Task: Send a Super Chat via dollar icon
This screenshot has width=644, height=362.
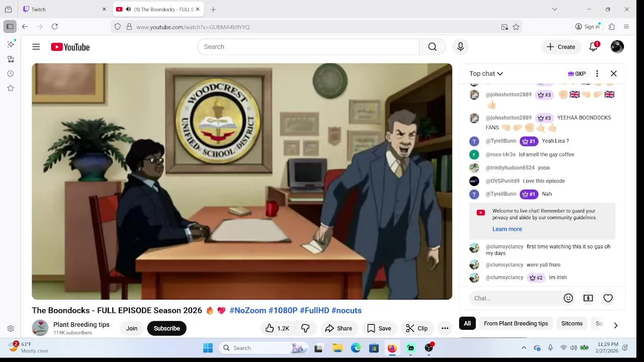Action: (x=588, y=298)
